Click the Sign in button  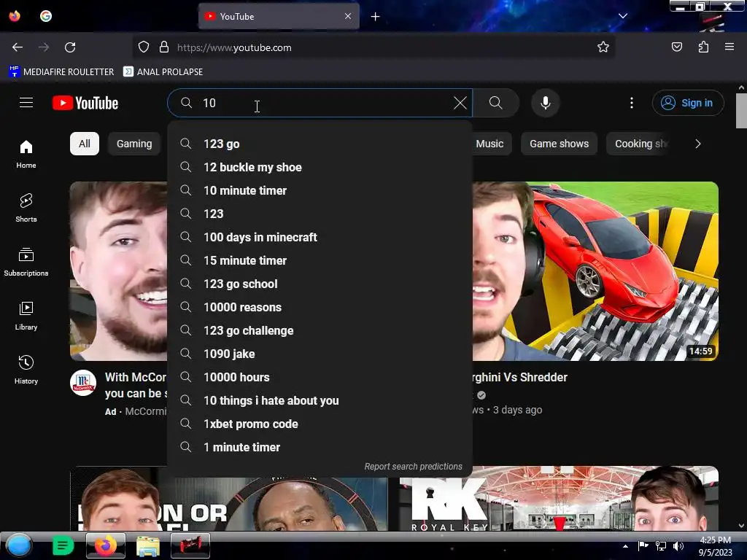687,103
